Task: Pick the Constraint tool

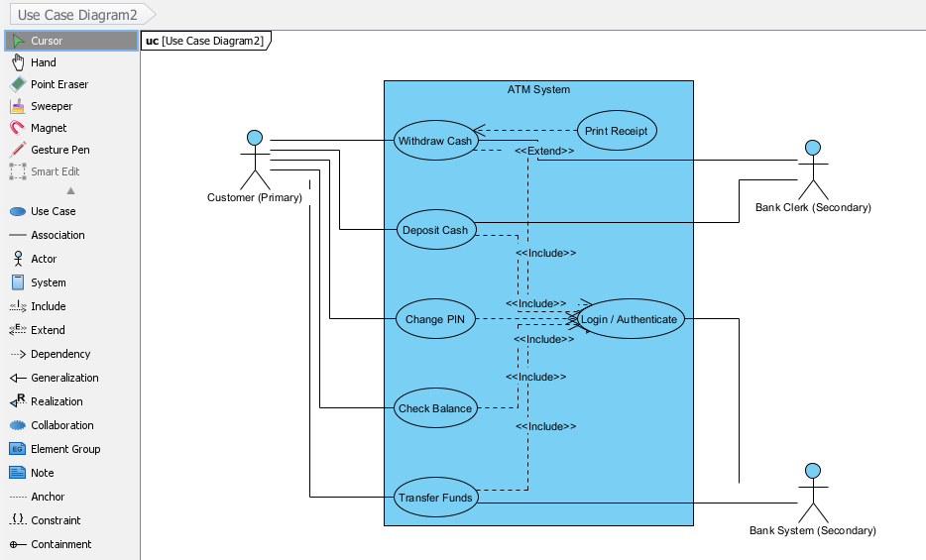Action: point(71,520)
